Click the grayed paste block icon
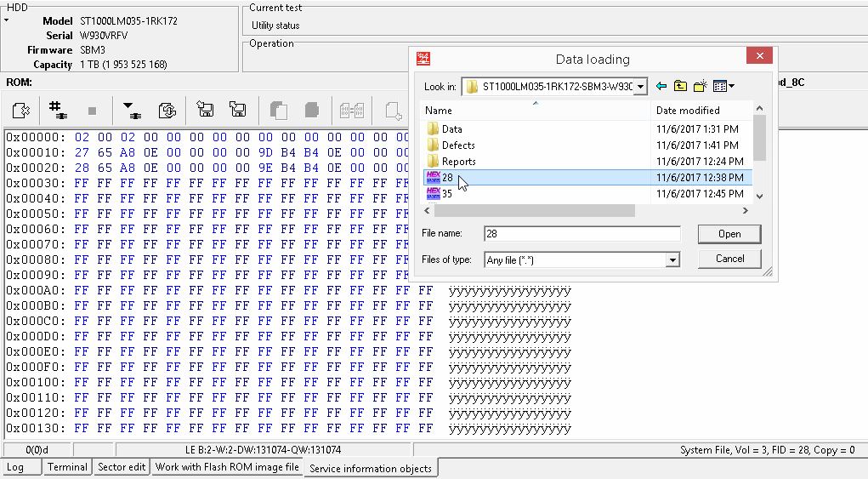 pyautogui.click(x=312, y=110)
